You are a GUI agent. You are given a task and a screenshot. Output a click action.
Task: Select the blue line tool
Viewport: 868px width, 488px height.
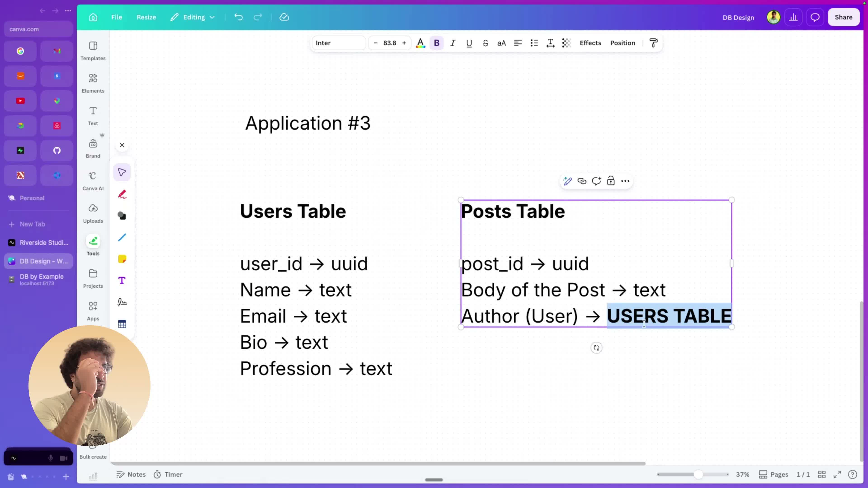[x=122, y=237]
